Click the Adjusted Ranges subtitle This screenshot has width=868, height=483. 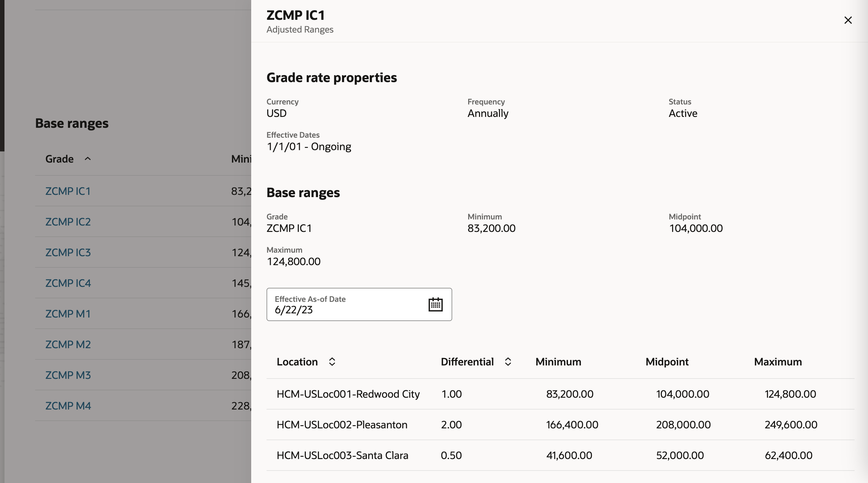pos(300,29)
